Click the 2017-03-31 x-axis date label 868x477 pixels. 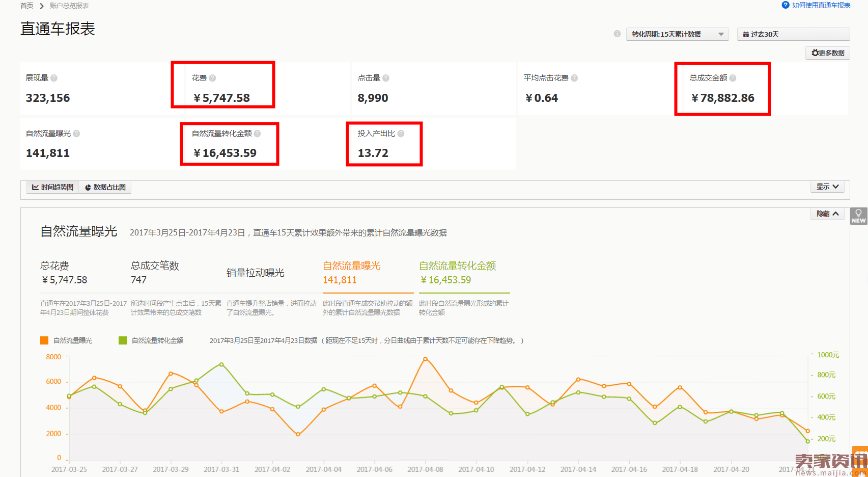pyautogui.click(x=221, y=469)
